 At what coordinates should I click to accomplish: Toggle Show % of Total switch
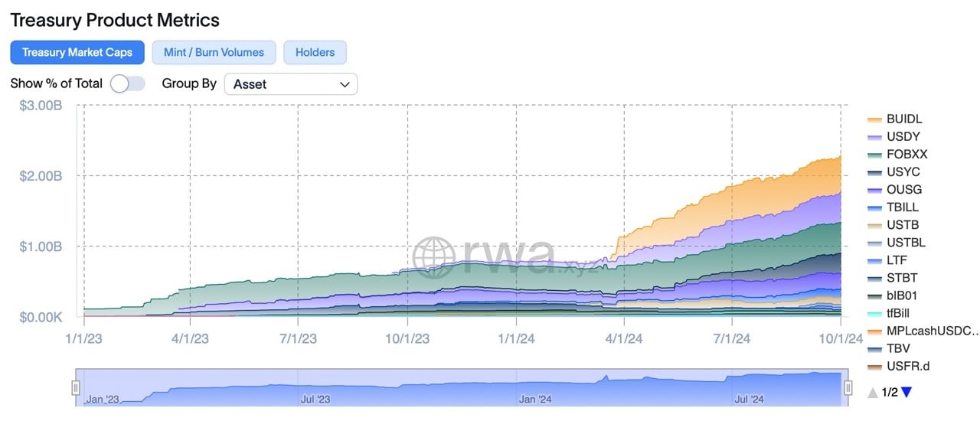tap(127, 83)
